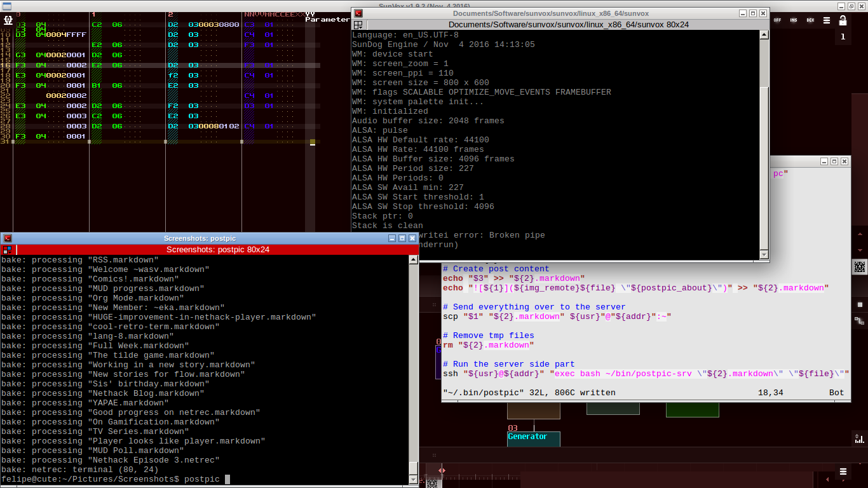Click the SunVox timeline playhead marker
This screenshot has width=868, height=488.
(x=442, y=470)
